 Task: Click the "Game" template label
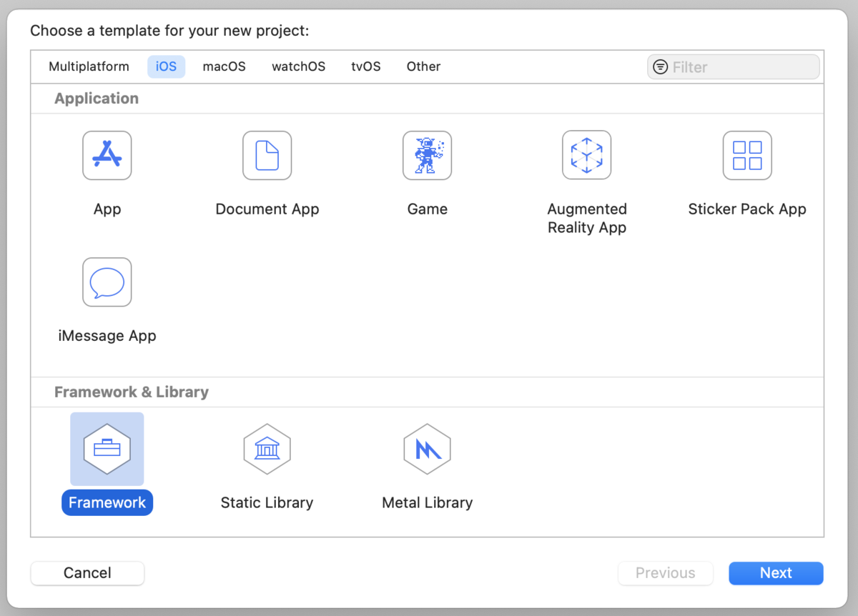point(428,209)
